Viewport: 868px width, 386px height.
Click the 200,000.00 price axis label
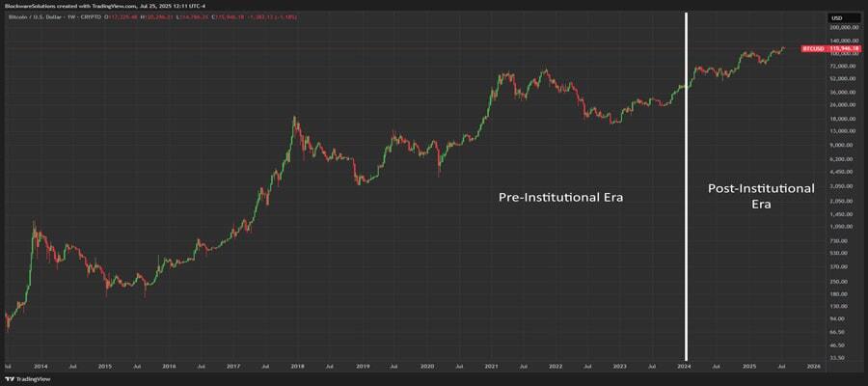pyautogui.click(x=844, y=27)
